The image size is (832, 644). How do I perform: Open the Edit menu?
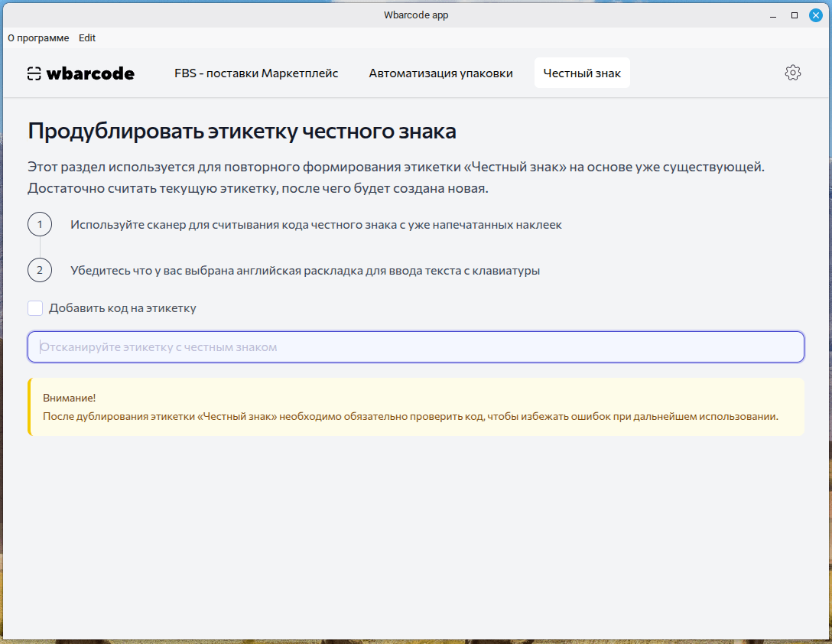pos(86,37)
